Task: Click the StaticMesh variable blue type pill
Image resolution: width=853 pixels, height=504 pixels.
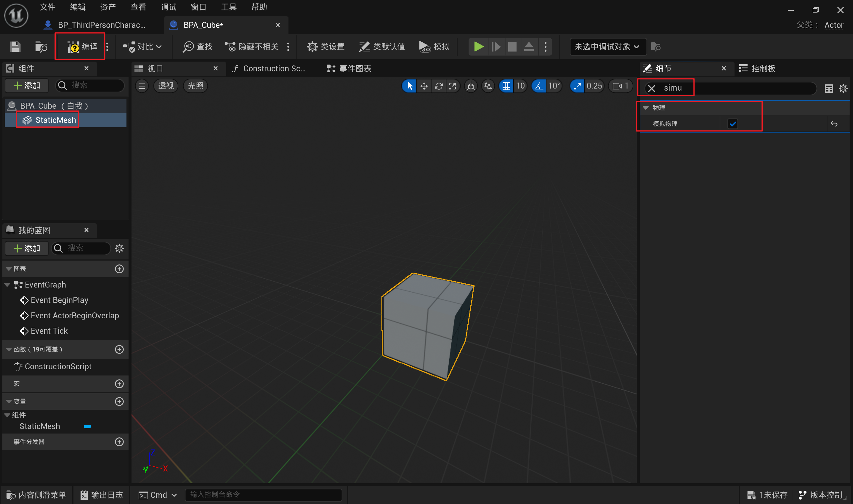Action: tap(87, 427)
